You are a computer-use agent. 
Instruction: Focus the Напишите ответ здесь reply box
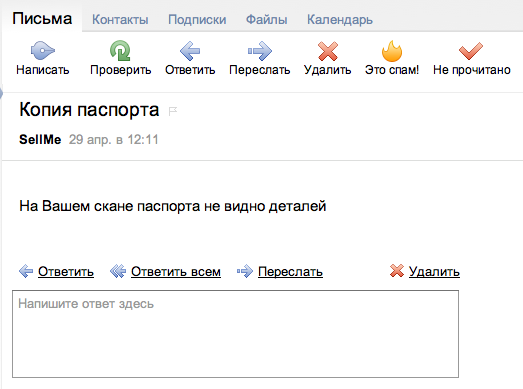click(x=235, y=334)
